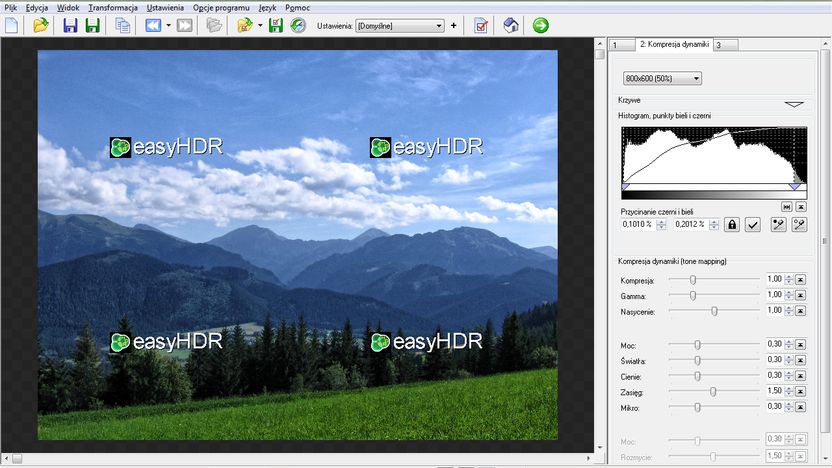Click the Zasięg 1,50 value field
Viewport: 832px width, 468px height.
pos(775,391)
